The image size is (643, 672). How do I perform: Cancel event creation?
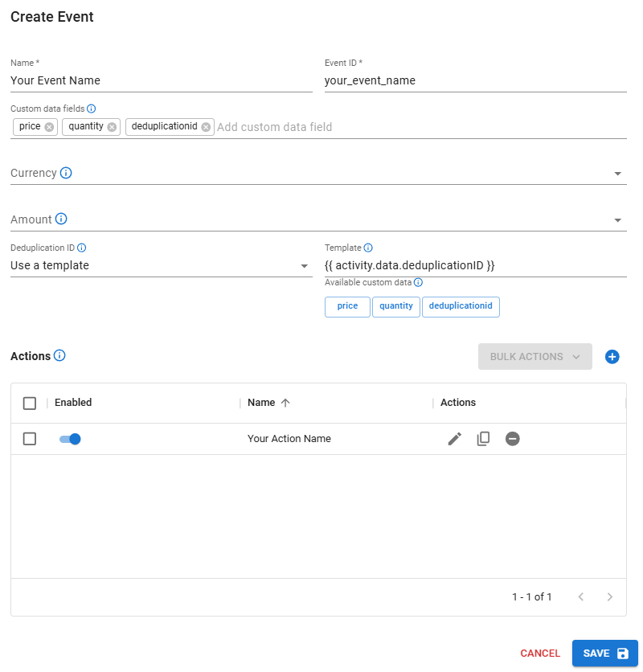tap(540, 654)
